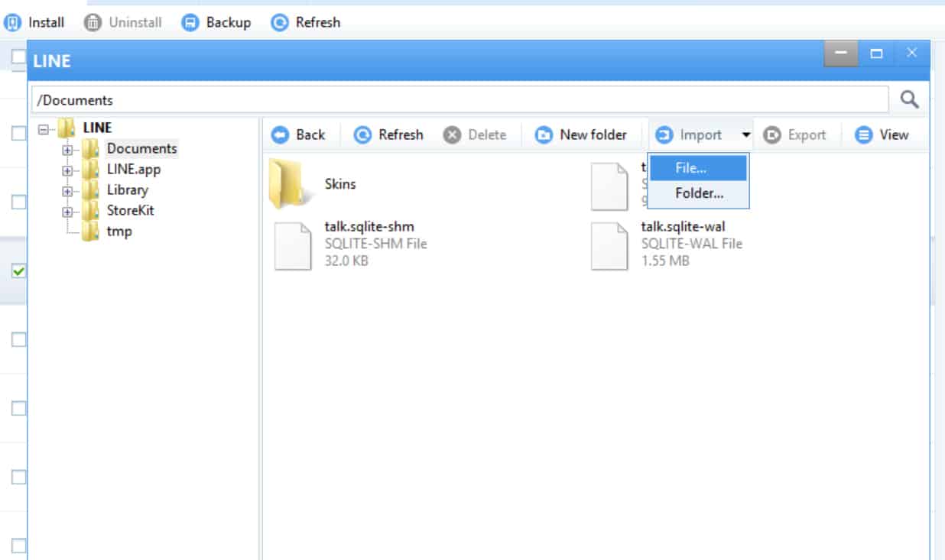Click the Back arrow icon
945x560 pixels.
(x=281, y=135)
